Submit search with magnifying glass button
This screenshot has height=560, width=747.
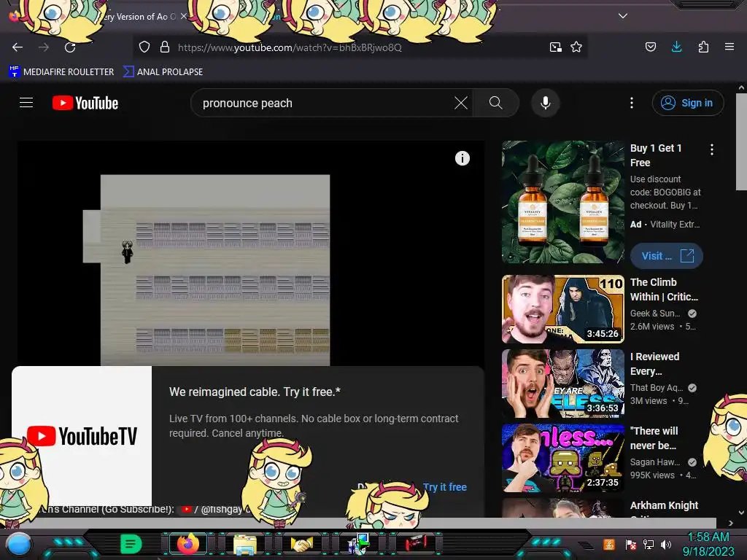496,103
